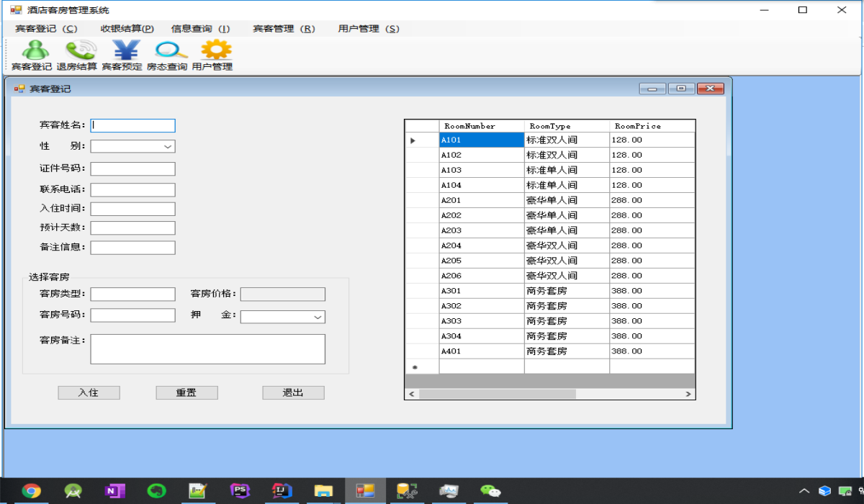Screen dimensions: 864x504
Task: Click the 入住 button
Action: (89, 392)
